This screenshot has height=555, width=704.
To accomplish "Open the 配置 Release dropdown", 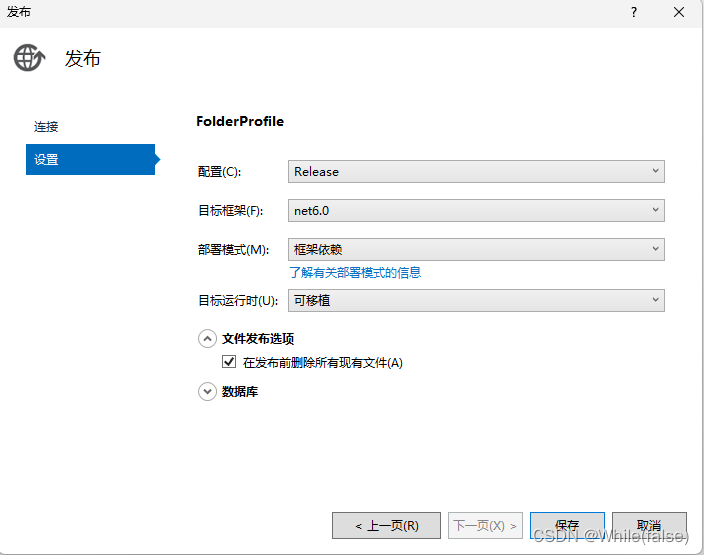I will pos(476,171).
